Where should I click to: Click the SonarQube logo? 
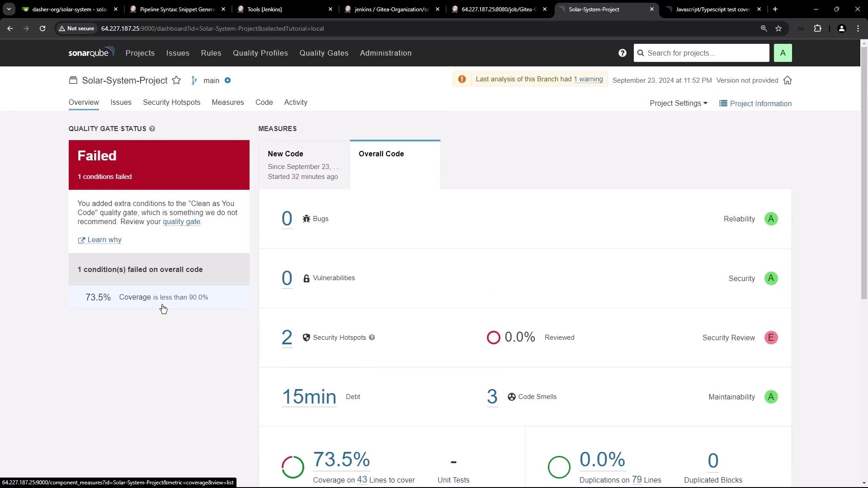point(91,52)
